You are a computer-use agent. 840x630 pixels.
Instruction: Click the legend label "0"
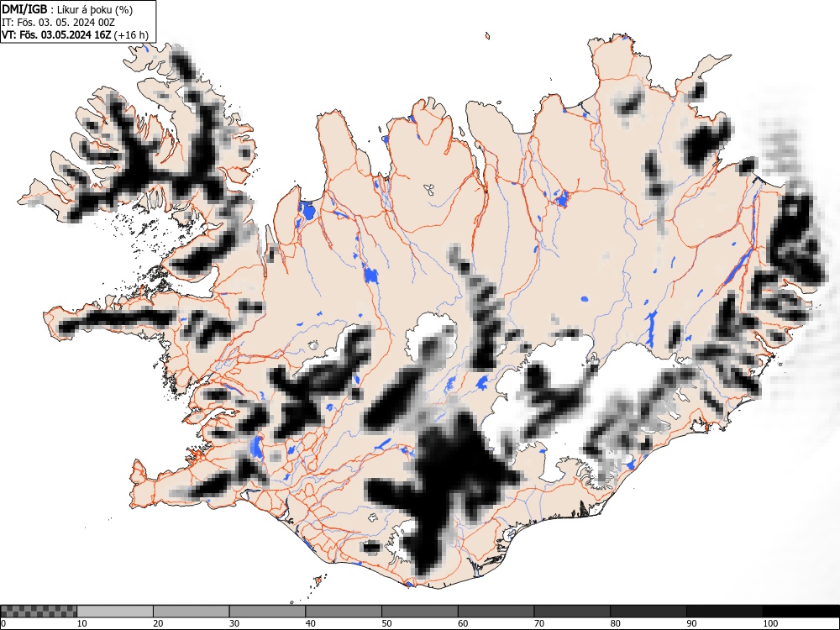click(x=3, y=623)
